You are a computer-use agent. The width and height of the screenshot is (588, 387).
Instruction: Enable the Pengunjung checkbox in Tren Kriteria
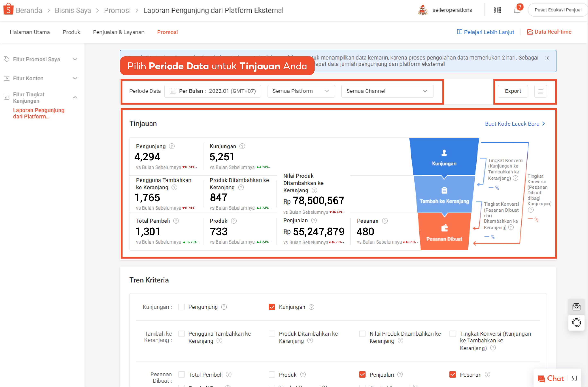pos(182,307)
